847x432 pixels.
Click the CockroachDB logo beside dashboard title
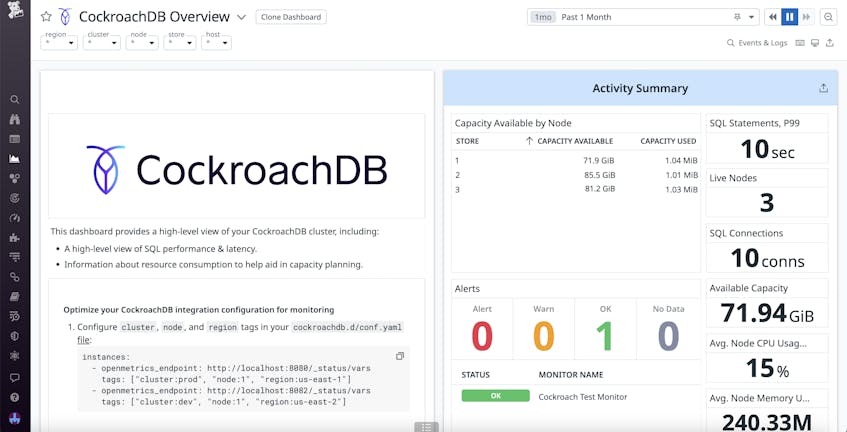[x=65, y=17]
